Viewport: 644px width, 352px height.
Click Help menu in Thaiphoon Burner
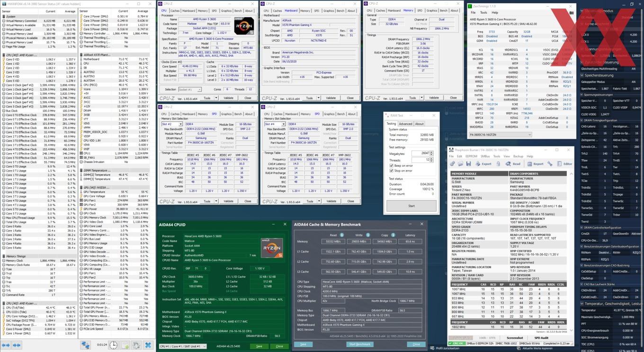point(530,156)
